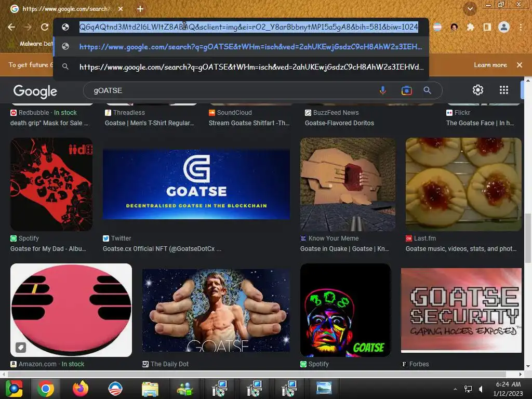Click the address bar URL text
This screenshot has height=399, width=532.
tap(249, 27)
